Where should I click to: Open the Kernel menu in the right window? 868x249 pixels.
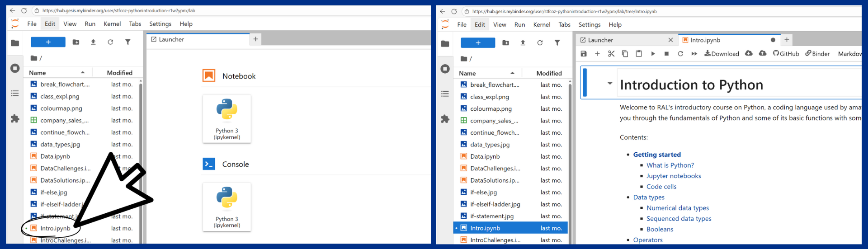[x=542, y=25]
